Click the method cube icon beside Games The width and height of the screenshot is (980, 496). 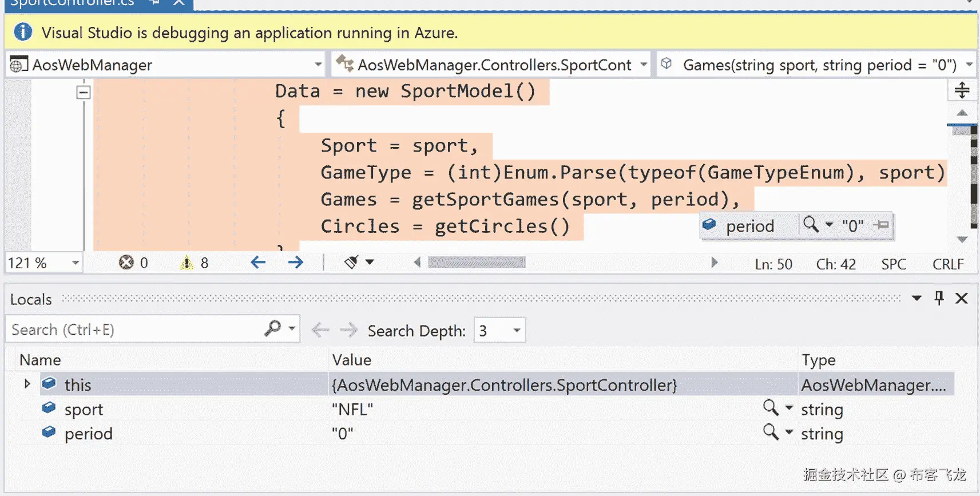(666, 63)
